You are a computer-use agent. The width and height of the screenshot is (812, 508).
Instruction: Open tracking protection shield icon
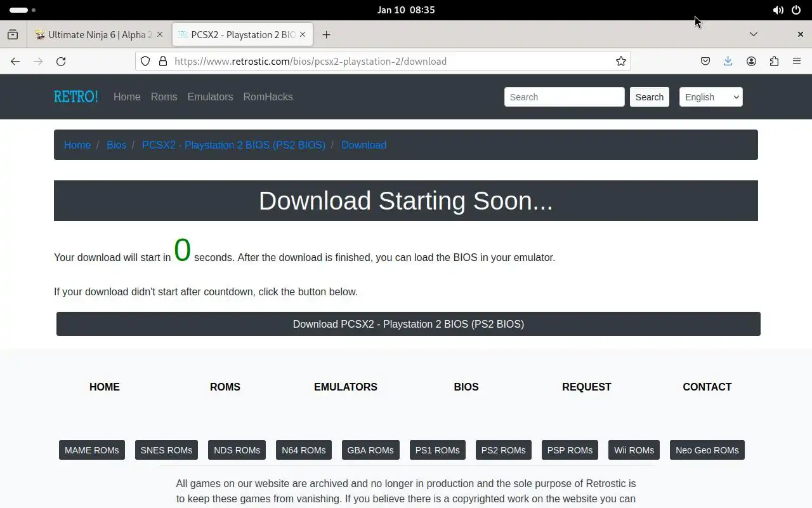click(145, 62)
